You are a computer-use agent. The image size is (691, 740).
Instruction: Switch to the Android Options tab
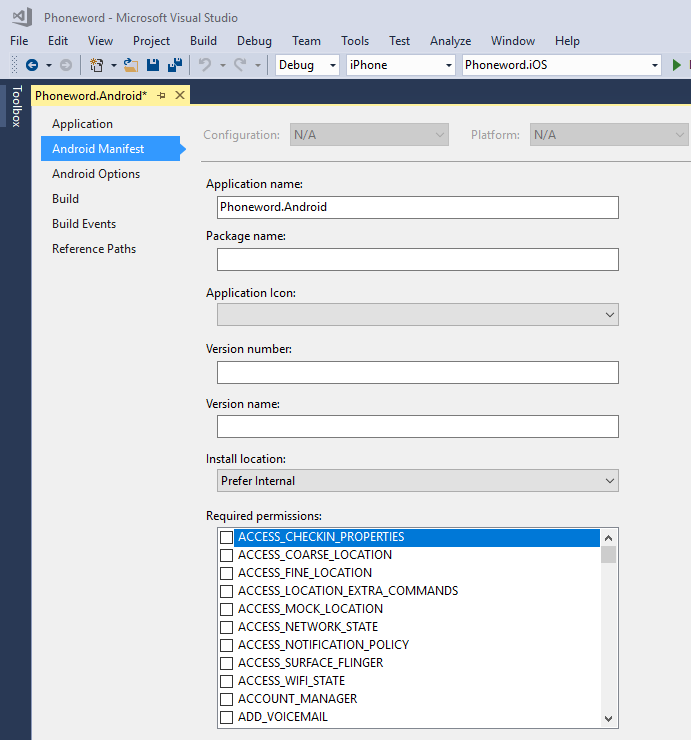click(x=96, y=174)
